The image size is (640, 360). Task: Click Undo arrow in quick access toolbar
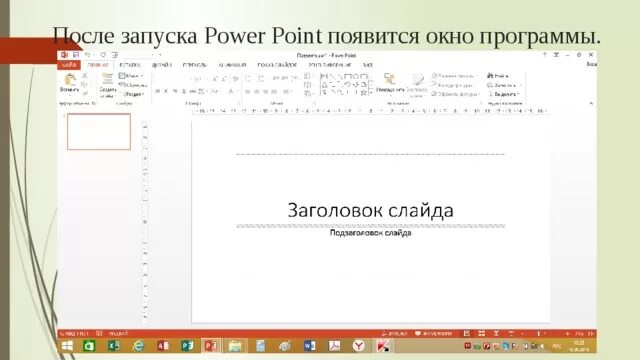tap(87, 55)
